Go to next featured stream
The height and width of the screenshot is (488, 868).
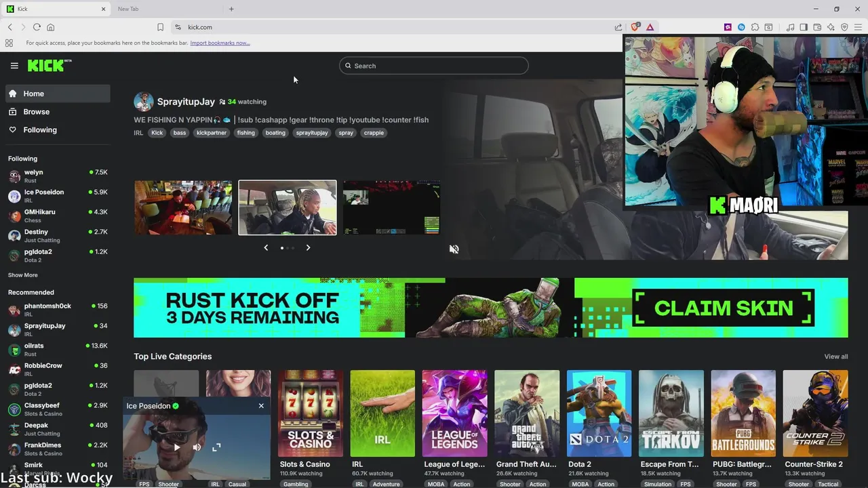coord(308,247)
